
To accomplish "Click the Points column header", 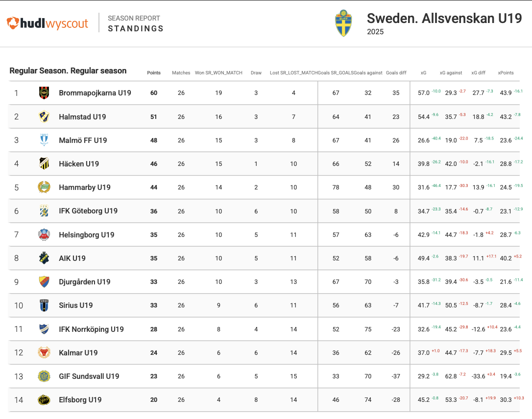I will [x=154, y=73].
